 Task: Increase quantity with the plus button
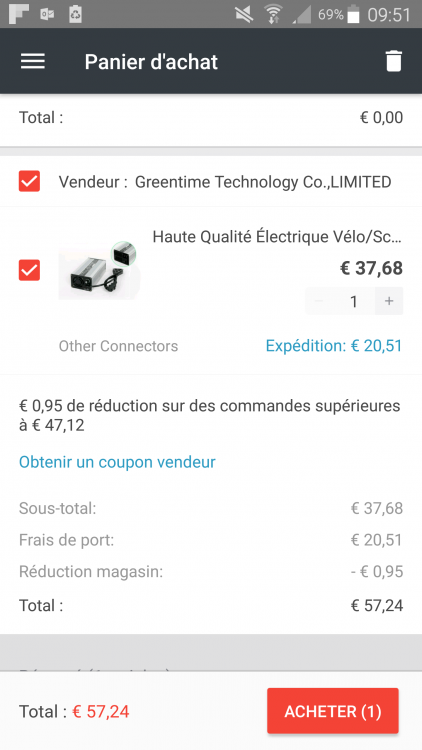point(389,301)
